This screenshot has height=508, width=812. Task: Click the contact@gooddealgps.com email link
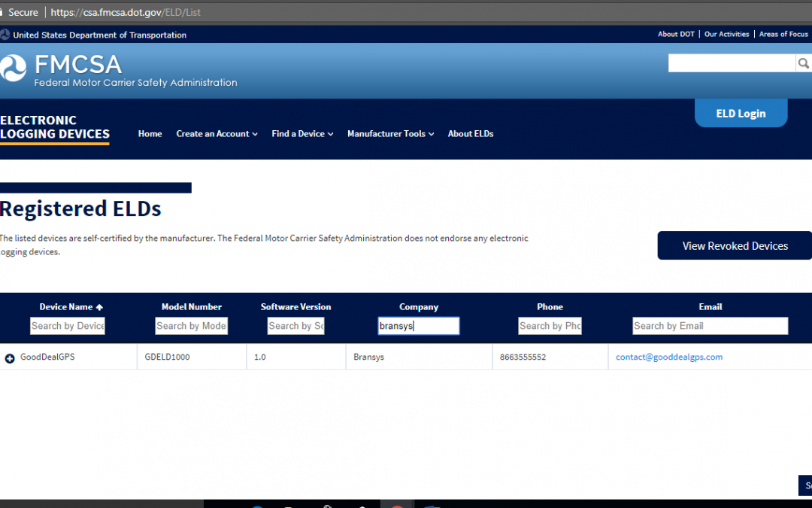(668, 357)
